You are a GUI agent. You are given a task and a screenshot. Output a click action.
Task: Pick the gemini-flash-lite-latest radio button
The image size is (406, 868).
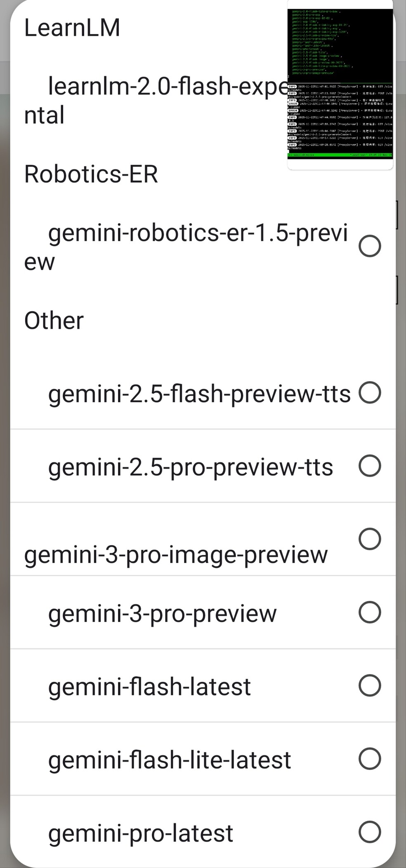click(370, 759)
